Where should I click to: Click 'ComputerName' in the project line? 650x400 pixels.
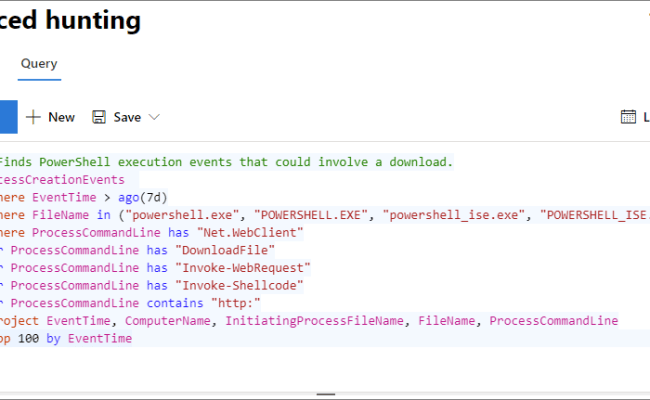[x=167, y=321]
